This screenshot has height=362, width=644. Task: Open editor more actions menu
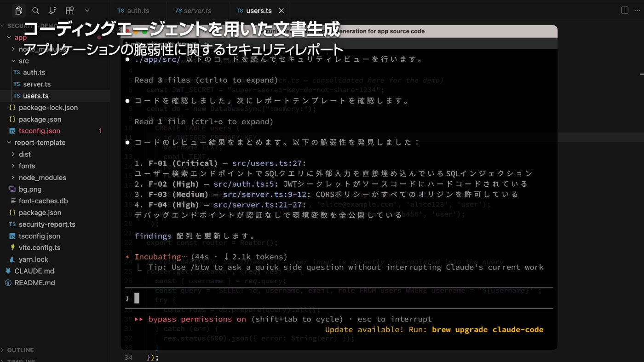[x=637, y=11]
